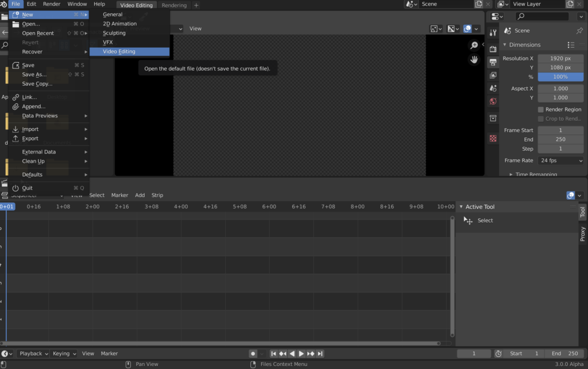Click the current frame field in timeline footer

point(474,353)
